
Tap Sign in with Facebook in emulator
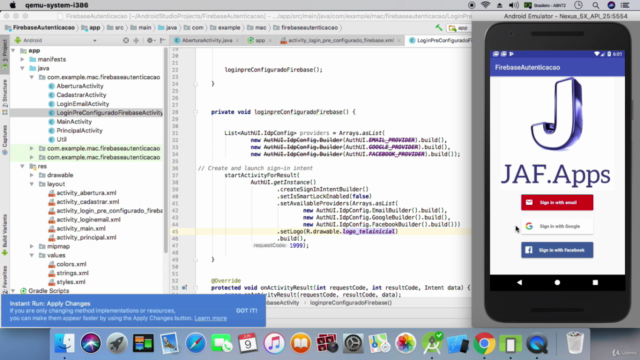[557, 250]
